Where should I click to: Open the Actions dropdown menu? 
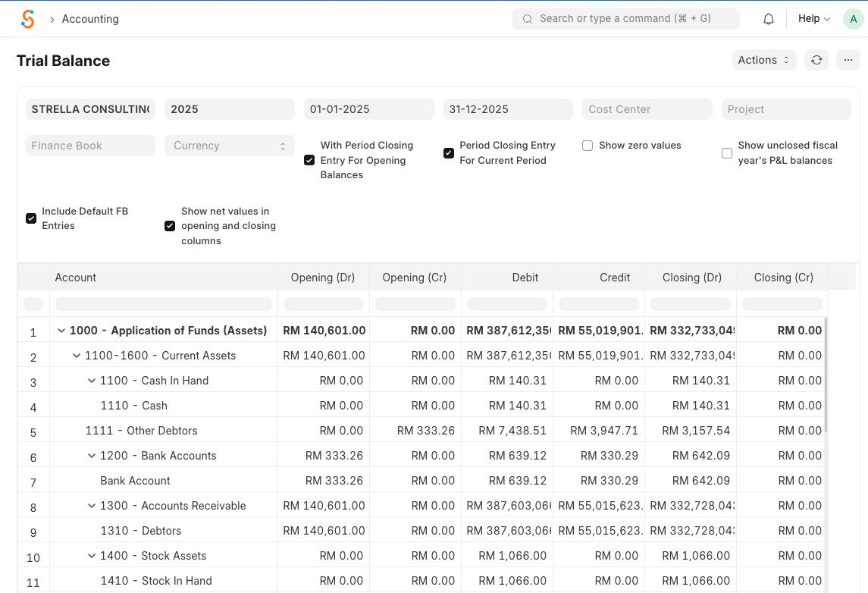pyautogui.click(x=763, y=60)
